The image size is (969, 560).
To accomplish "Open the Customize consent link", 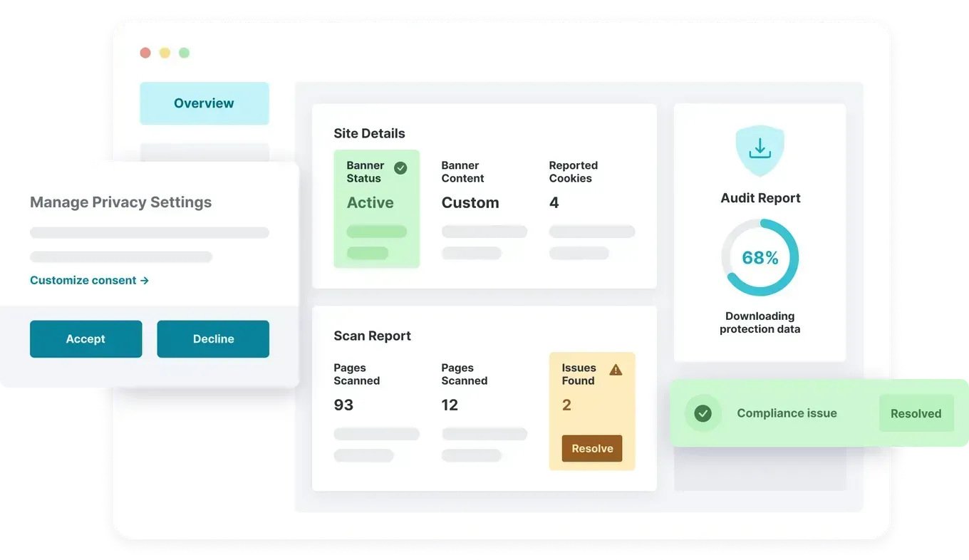I will [x=90, y=280].
